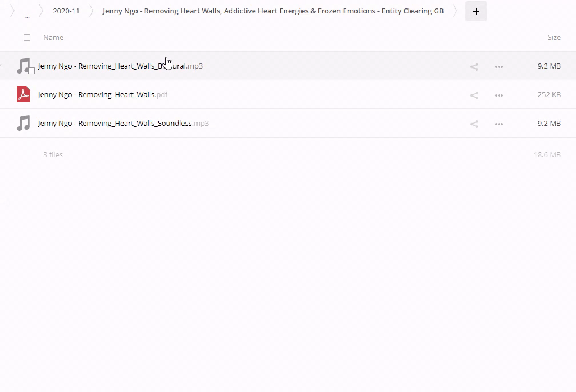The width and height of the screenshot is (576, 392).
Task: Click the red PDF file icon
Action: [24, 94]
